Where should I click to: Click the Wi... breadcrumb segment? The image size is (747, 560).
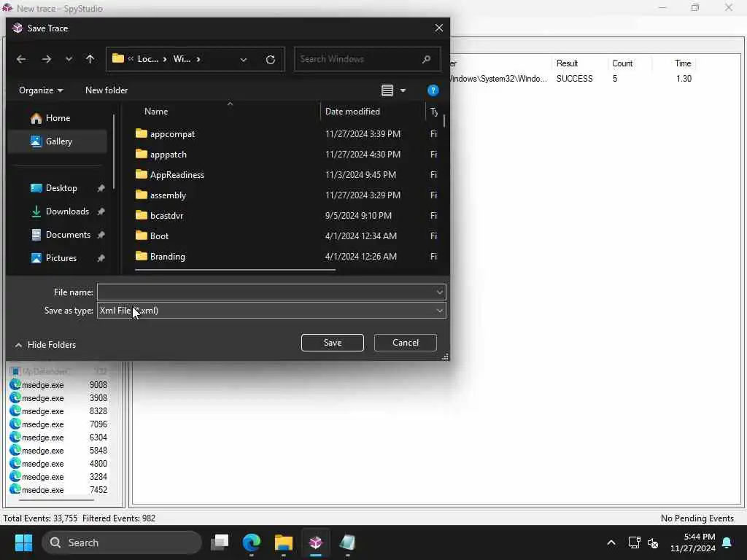[x=182, y=59]
